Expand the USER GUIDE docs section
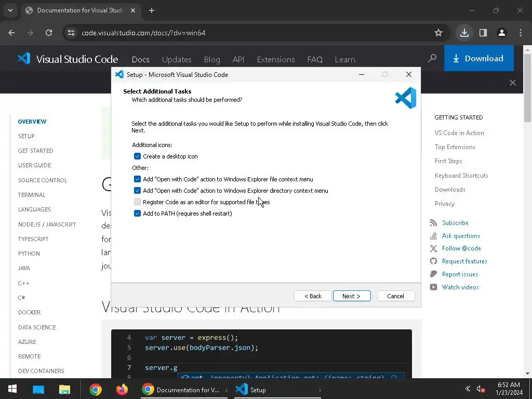 (35, 165)
